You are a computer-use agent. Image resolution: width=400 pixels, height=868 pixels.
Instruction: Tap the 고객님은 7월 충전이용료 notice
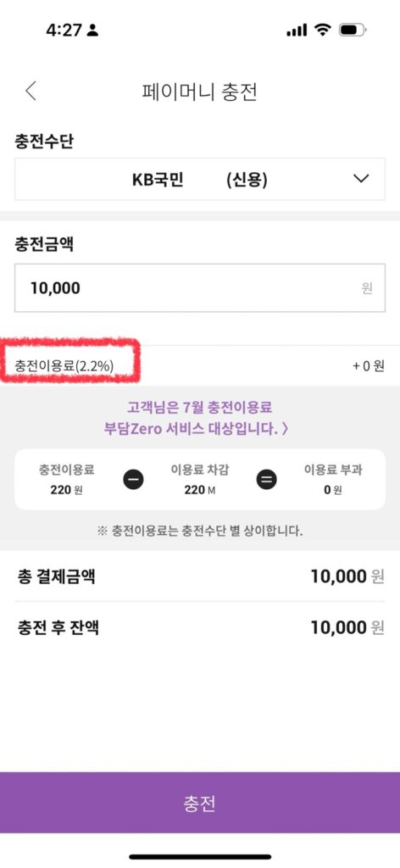pos(200,408)
